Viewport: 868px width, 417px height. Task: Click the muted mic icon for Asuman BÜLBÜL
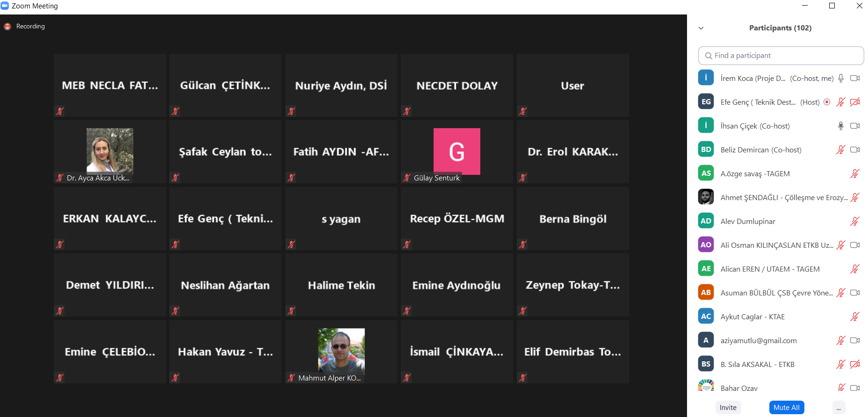841,293
